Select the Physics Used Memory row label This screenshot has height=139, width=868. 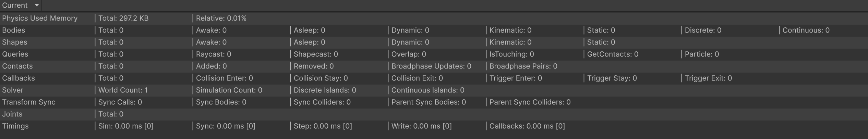click(40, 18)
